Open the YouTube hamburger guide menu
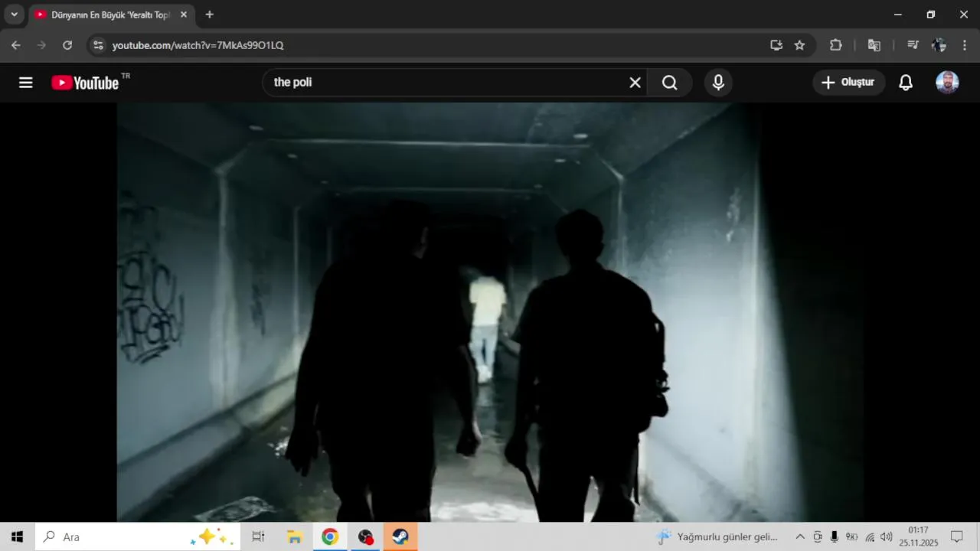The width and height of the screenshot is (980, 551). (26, 83)
